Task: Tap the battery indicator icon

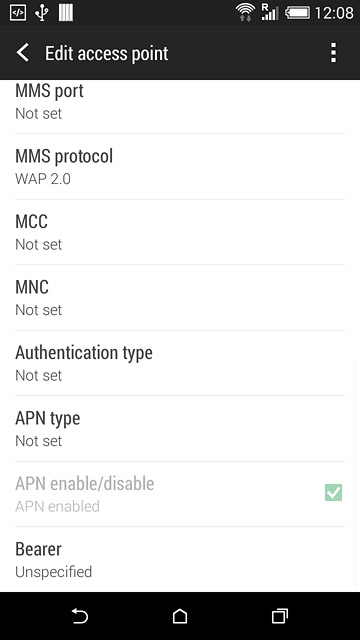Action: pos(297,13)
